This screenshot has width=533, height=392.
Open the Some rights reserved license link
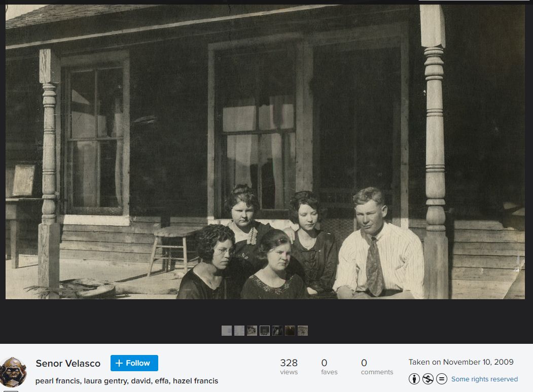point(484,379)
